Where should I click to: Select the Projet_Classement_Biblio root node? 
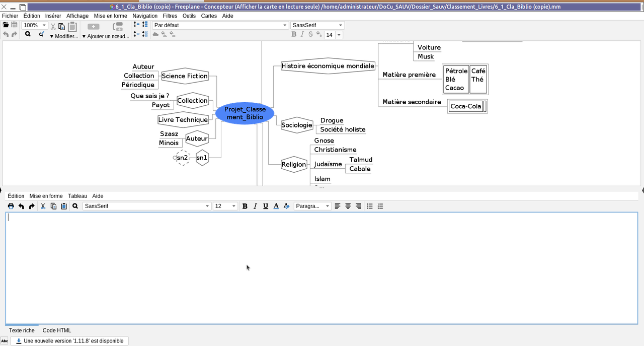coord(245,113)
